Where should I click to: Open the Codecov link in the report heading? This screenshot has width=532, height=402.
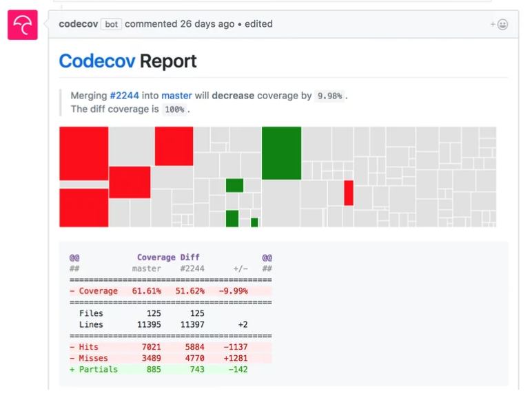97,61
